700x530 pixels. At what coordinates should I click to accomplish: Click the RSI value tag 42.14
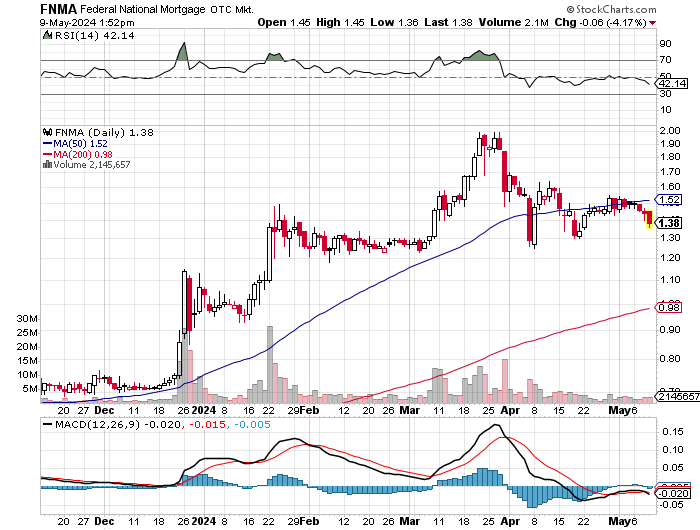tap(672, 83)
